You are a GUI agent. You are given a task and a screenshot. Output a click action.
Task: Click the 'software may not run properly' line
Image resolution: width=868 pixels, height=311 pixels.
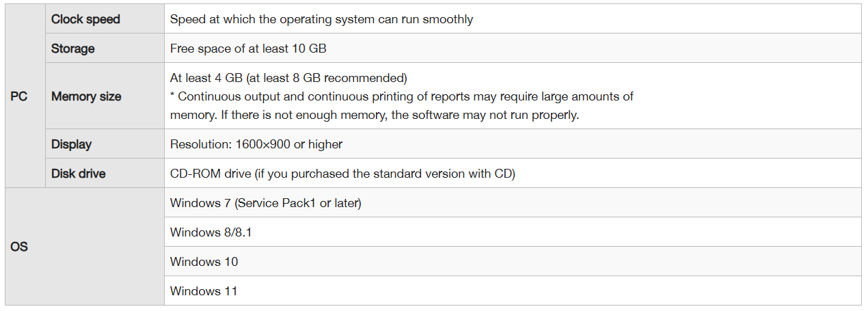coord(375,115)
